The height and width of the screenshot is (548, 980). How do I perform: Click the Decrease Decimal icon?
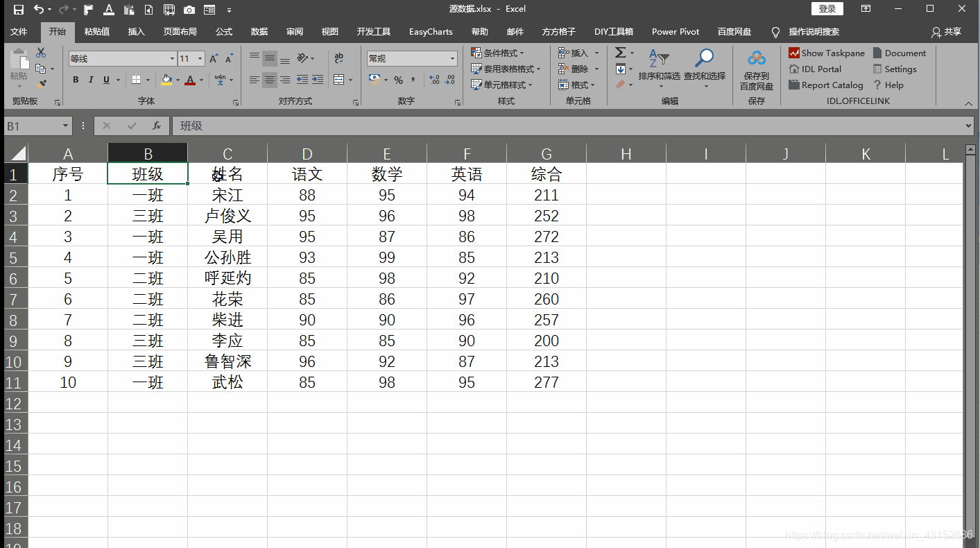(452, 80)
